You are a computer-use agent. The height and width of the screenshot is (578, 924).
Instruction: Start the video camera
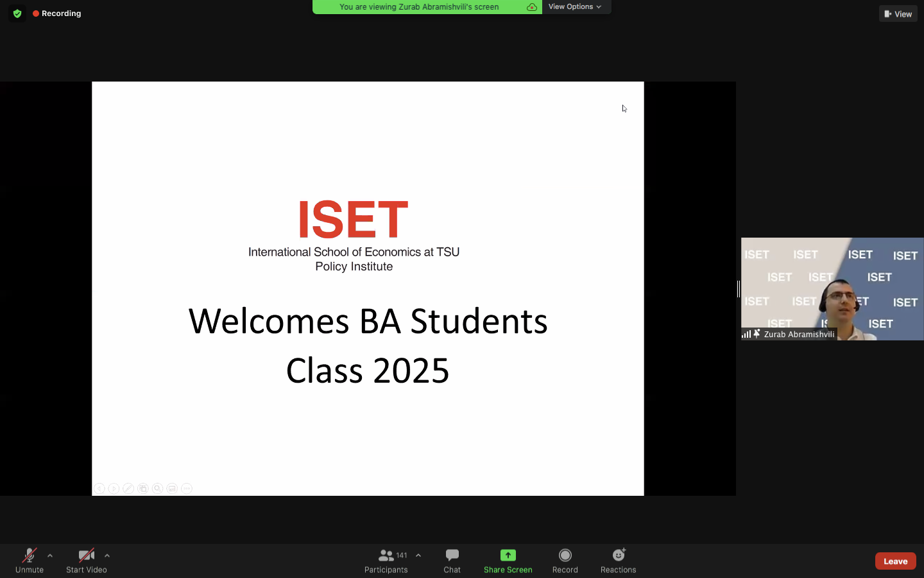pos(87,561)
